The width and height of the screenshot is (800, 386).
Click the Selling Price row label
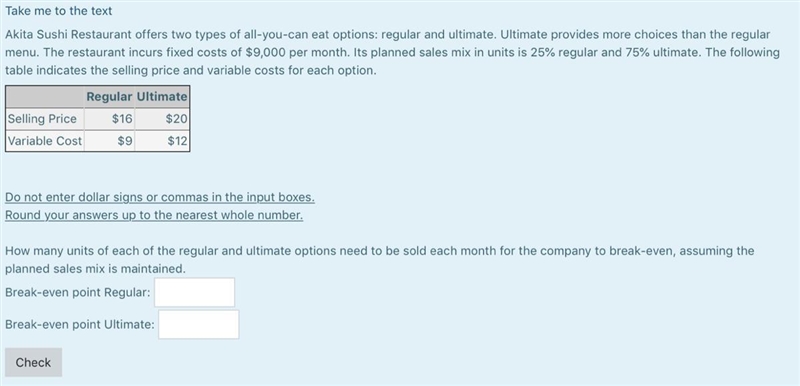point(42,119)
